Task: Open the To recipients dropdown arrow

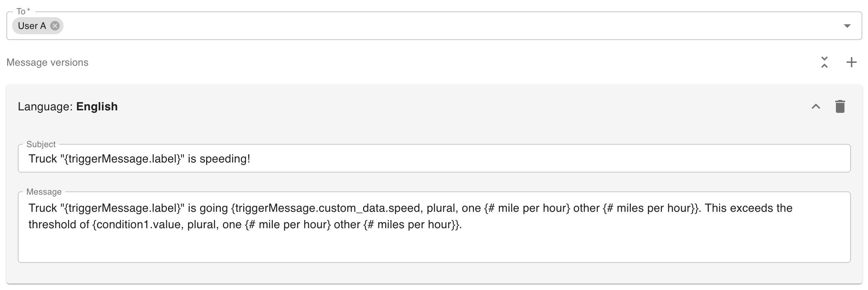Action: coord(847,26)
